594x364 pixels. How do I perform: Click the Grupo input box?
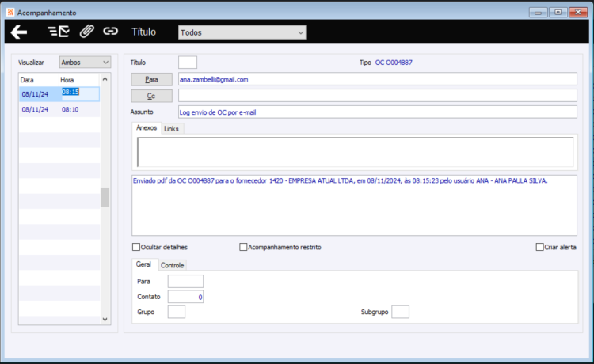pyautogui.click(x=177, y=312)
